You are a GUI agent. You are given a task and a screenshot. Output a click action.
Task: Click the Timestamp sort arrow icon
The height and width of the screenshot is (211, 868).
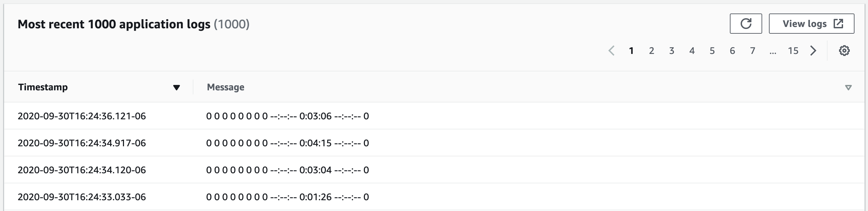pyautogui.click(x=176, y=87)
